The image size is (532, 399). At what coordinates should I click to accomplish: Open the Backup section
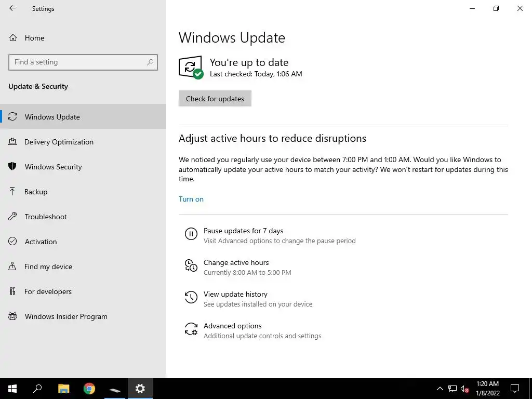[x=83, y=192]
